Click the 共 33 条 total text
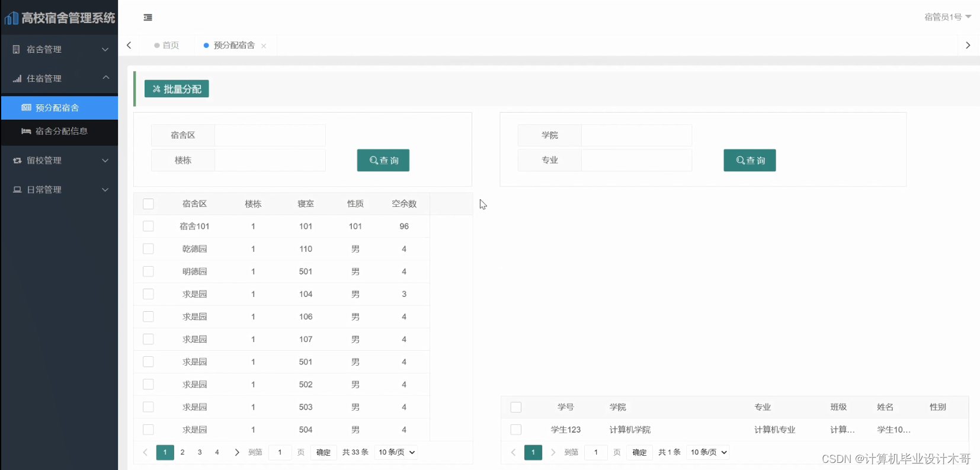Viewport: 980px width, 470px height. pos(355,452)
